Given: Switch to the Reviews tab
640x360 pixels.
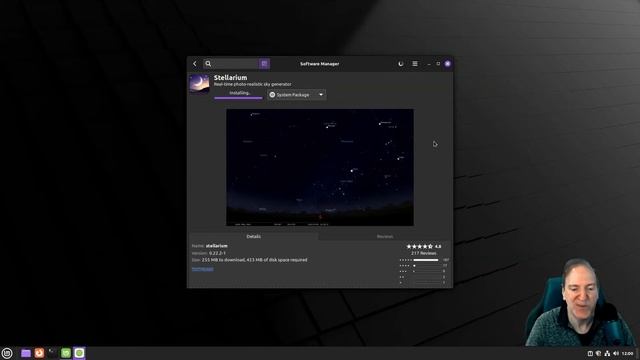Looking at the screenshot, I should click(x=385, y=236).
